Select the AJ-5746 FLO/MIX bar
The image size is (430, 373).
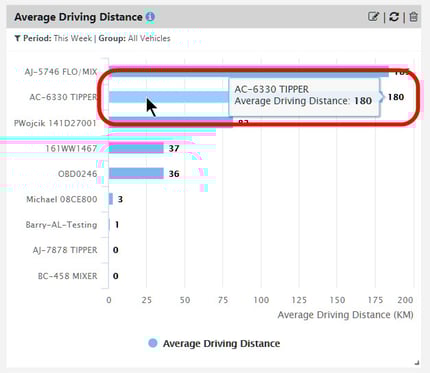click(249, 71)
